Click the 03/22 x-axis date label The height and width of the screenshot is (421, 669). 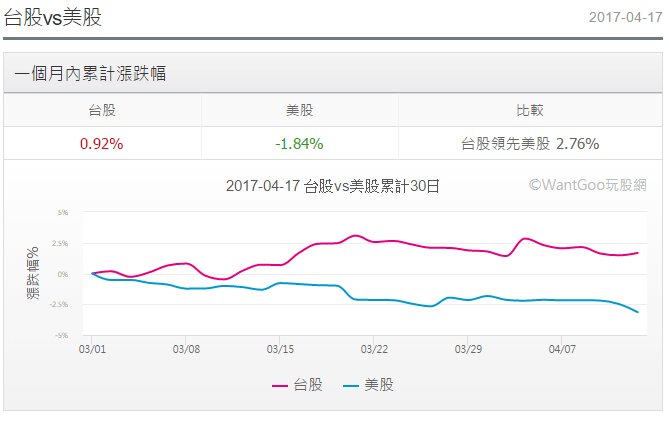click(x=374, y=350)
